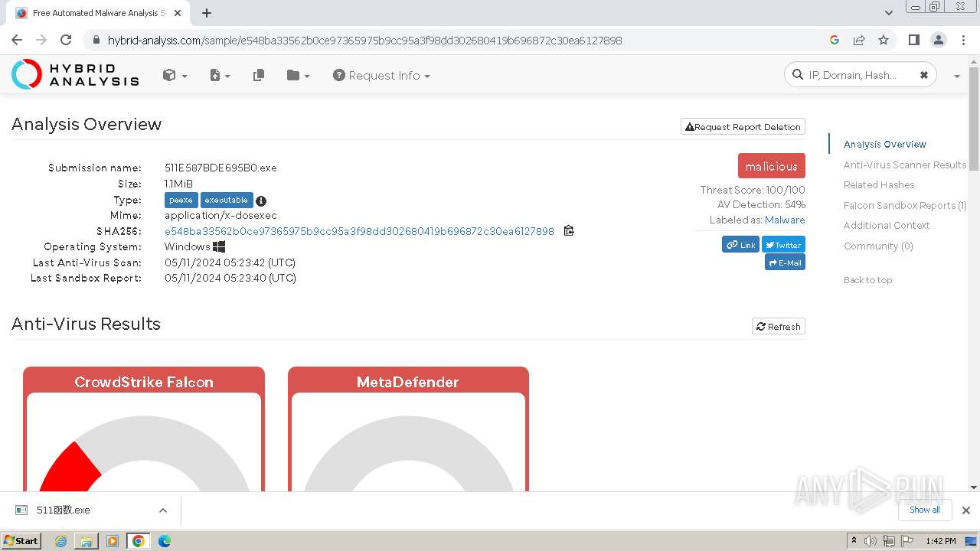
Task: Open the Chrome profile avatar
Action: tap(938, 40)
